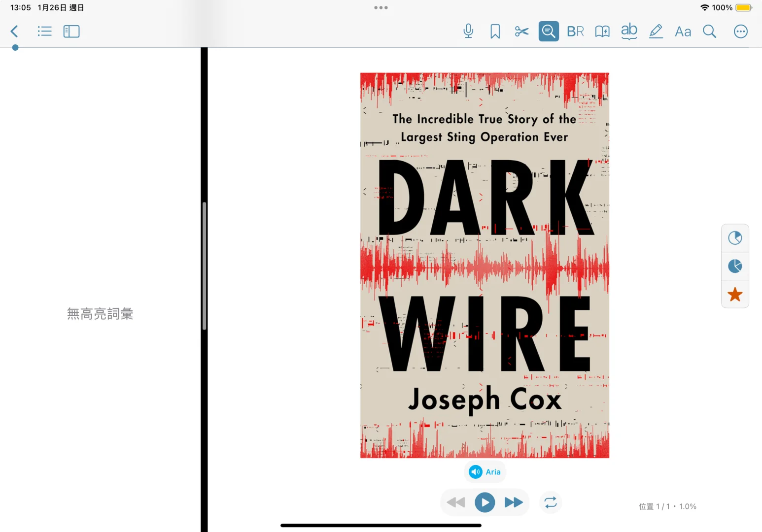Click the orange star icon

point(735,295)
